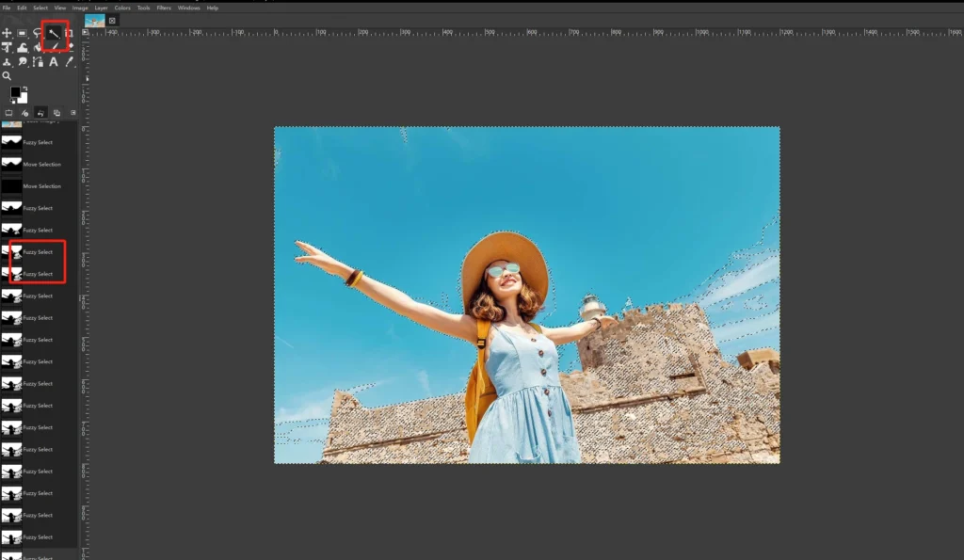Open the foreground color black swatch
This screenshot has height=560, width=964.
tap(15, 92)
